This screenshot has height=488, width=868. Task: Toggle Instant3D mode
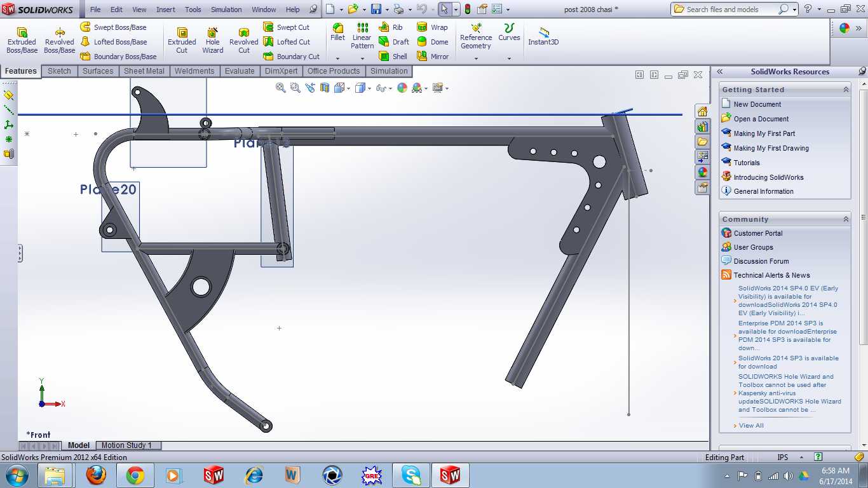[543, 36]
